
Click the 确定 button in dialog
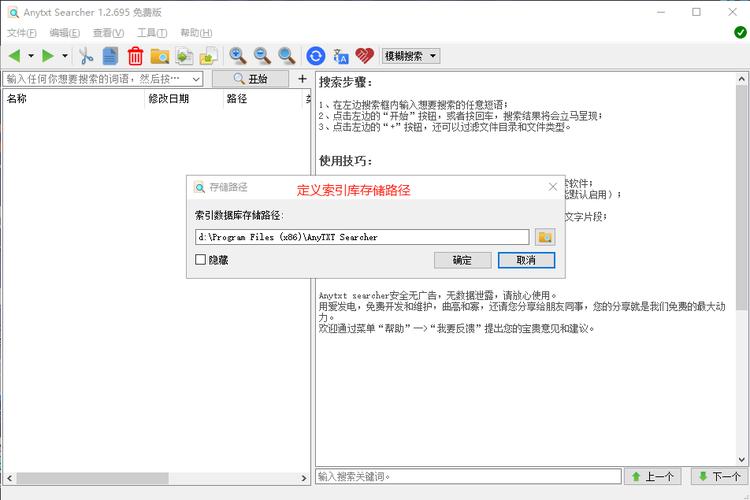[463, 260]
